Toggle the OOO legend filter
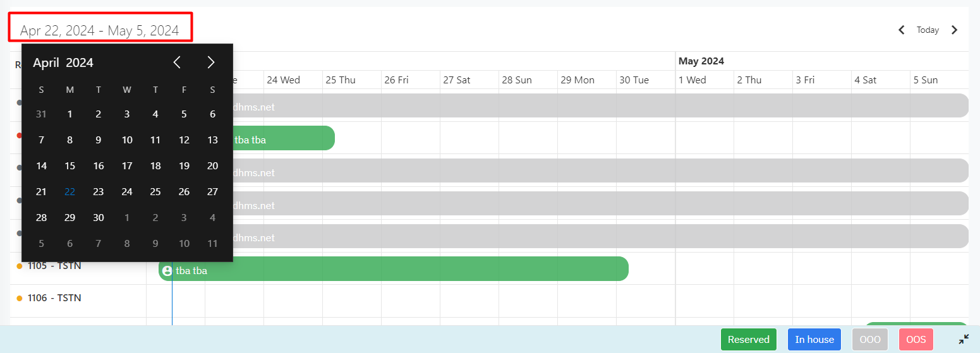Viewport: 980px width, 353px height. 870,340
